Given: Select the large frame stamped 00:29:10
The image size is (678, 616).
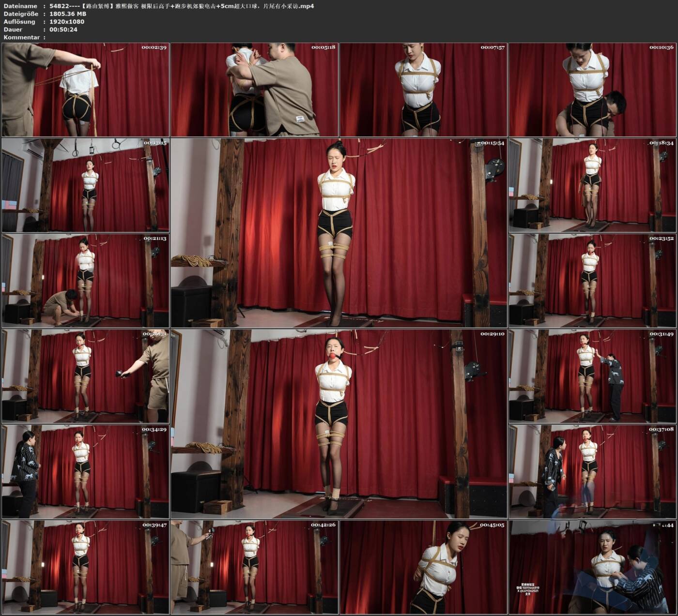Looking at the screenshot, I should pos(339,424).
